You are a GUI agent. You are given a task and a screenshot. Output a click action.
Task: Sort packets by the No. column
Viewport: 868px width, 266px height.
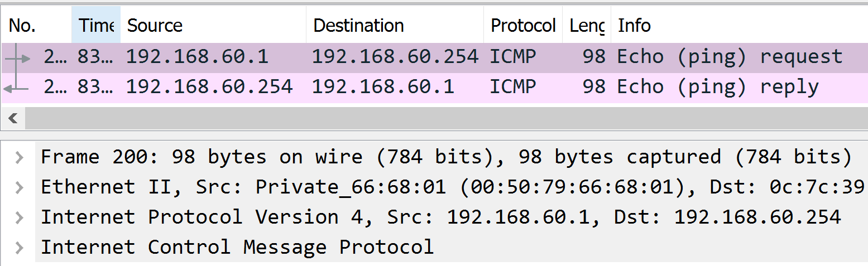click(36, 25)
